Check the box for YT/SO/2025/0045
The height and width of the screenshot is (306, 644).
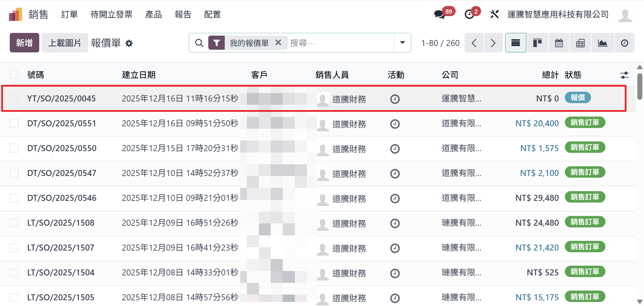(14, 98)
